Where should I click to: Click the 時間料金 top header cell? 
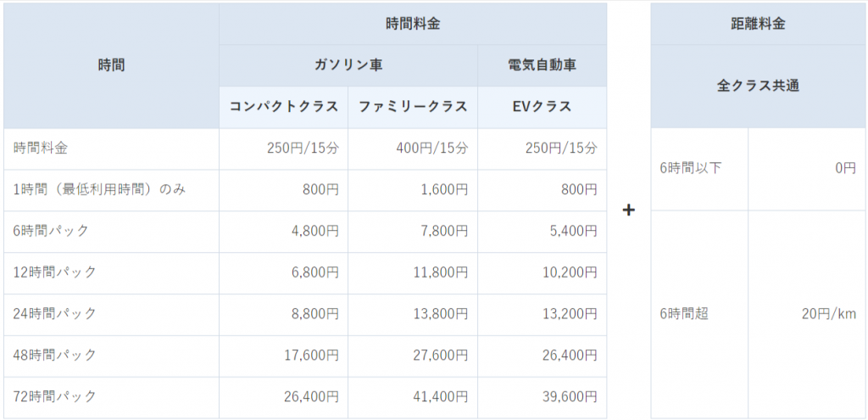(413, 24)
